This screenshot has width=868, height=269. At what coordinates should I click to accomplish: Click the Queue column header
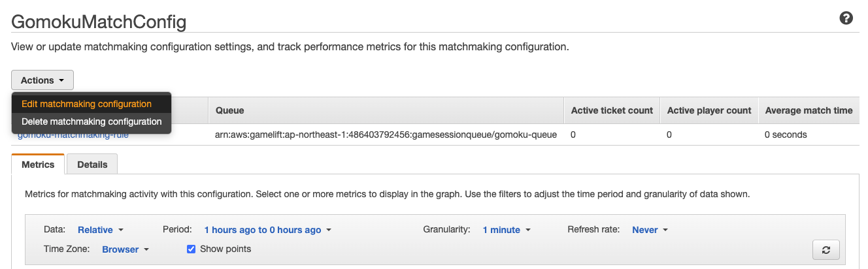[230, 110]
